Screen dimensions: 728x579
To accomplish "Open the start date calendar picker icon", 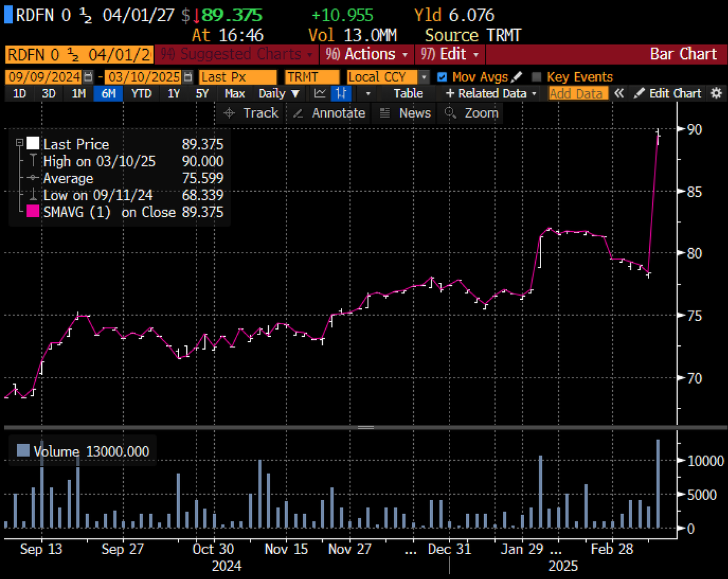I will (x=89, y=77).
